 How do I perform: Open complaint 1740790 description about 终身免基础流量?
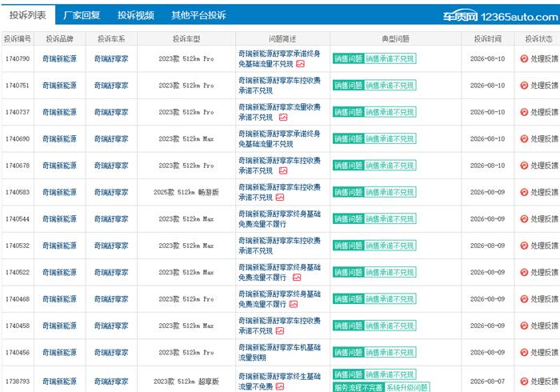[279, 59]
